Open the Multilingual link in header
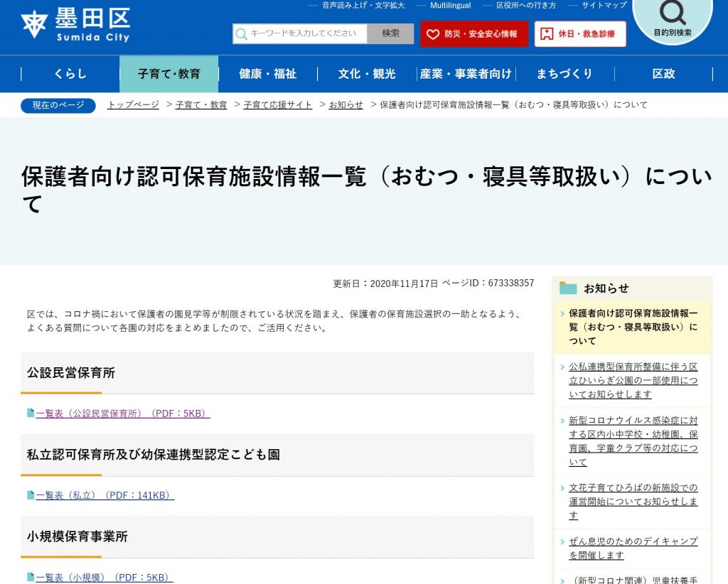 point(450,6)
